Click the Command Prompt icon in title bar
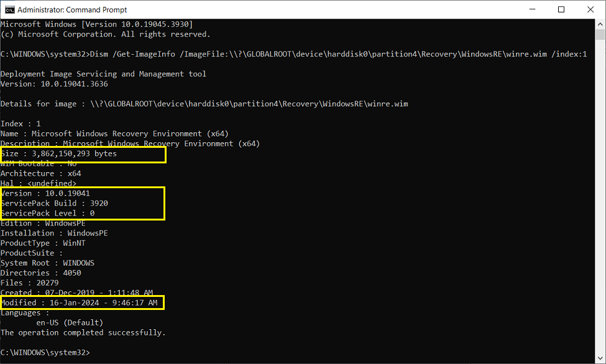 pos(9,9)
